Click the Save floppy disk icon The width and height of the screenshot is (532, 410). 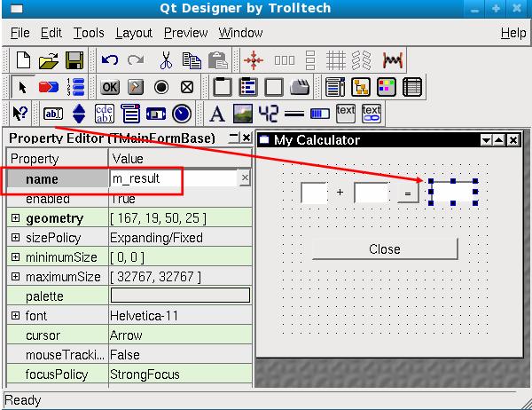pyautogui.click(x=74, y=60)
